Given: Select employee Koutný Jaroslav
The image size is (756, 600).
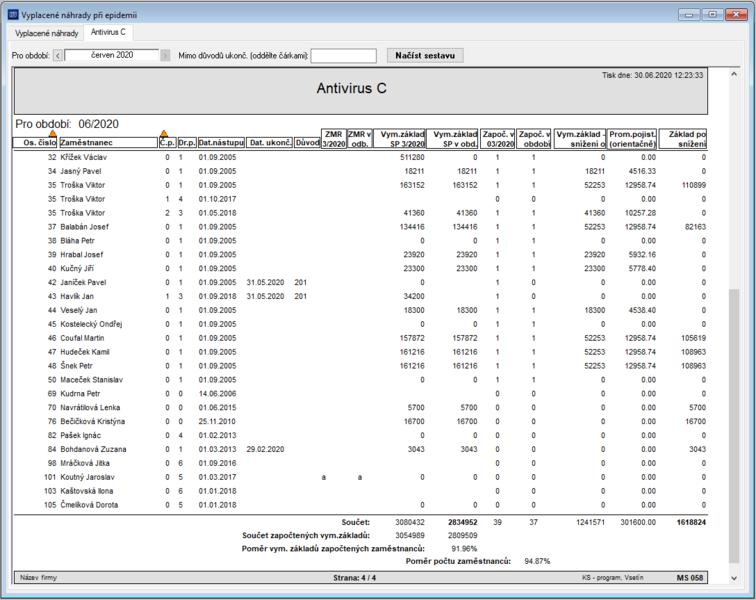Looking at the screenshot, I should coord(87,477).
